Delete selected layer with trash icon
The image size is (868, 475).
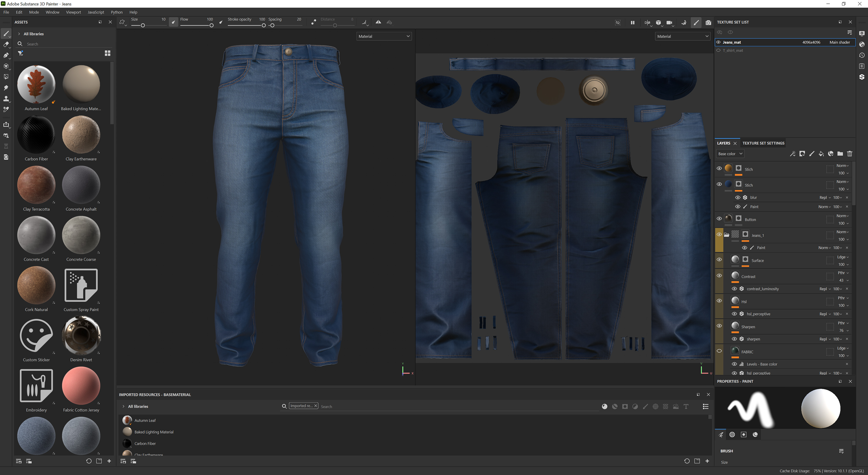click(849, 154)
